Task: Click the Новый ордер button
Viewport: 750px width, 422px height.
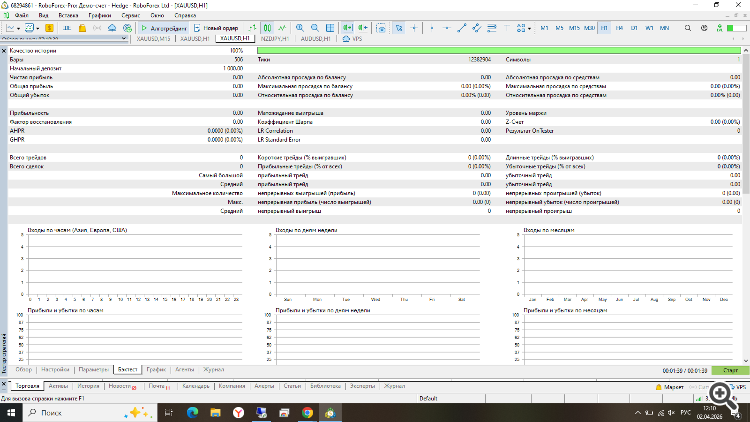Action: click(x=216, y=28)
